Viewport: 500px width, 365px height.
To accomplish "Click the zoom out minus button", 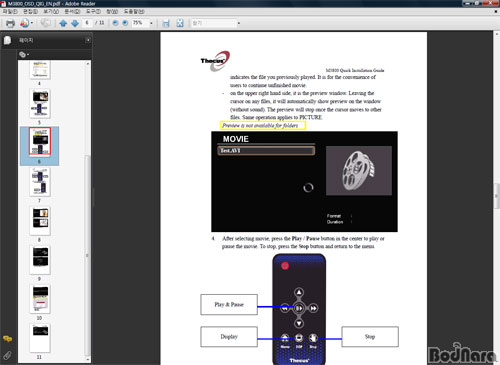I will point(115,23).
